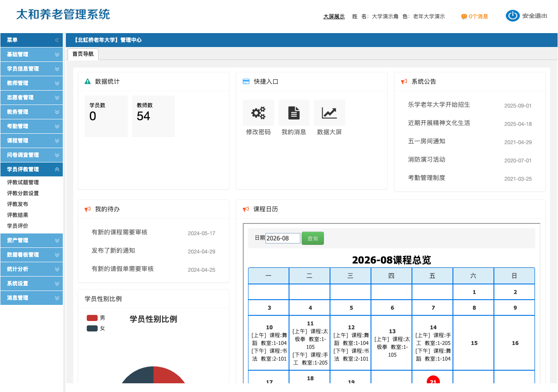Click the orange message bubble icon
The height and width of the screenshot is (392, 558).
click(x=464, y=17)
